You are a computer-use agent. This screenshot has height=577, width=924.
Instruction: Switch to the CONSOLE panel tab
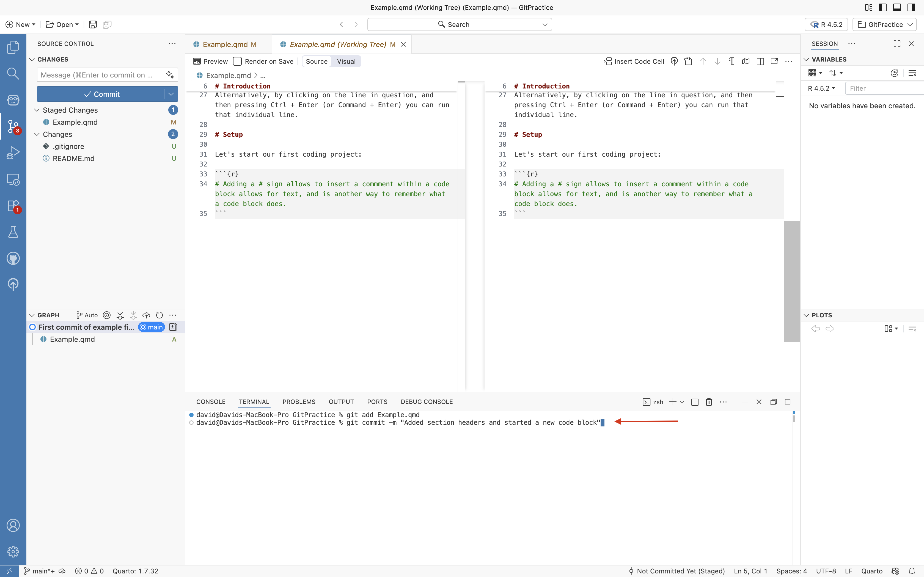211,402
